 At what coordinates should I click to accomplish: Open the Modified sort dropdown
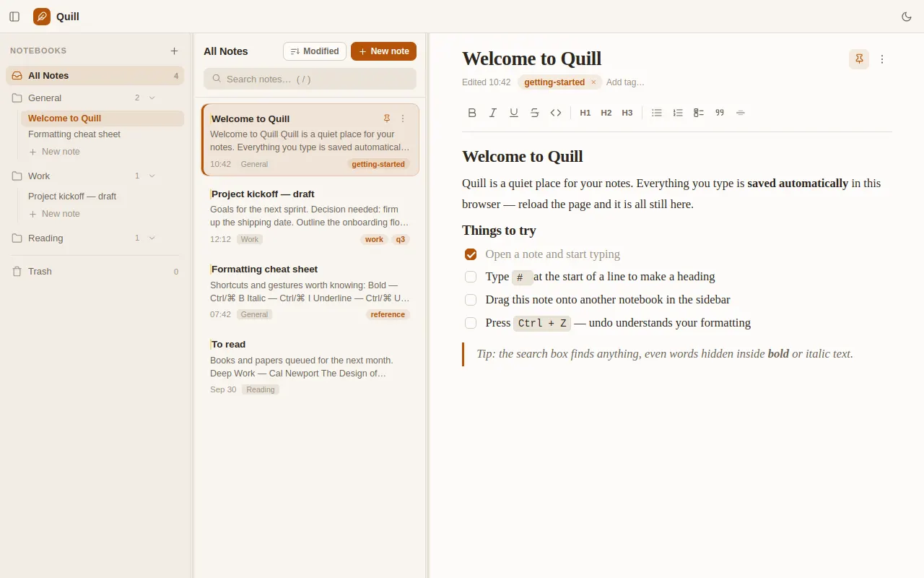click(315, 51)
